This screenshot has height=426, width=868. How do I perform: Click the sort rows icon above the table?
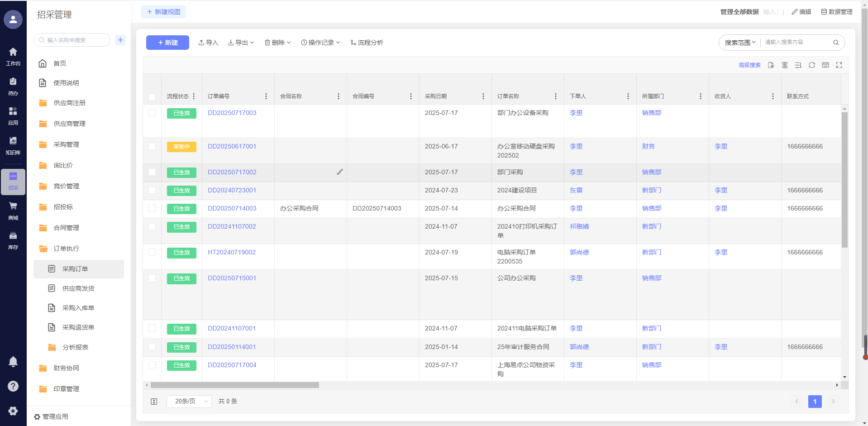tap(798, 65)
